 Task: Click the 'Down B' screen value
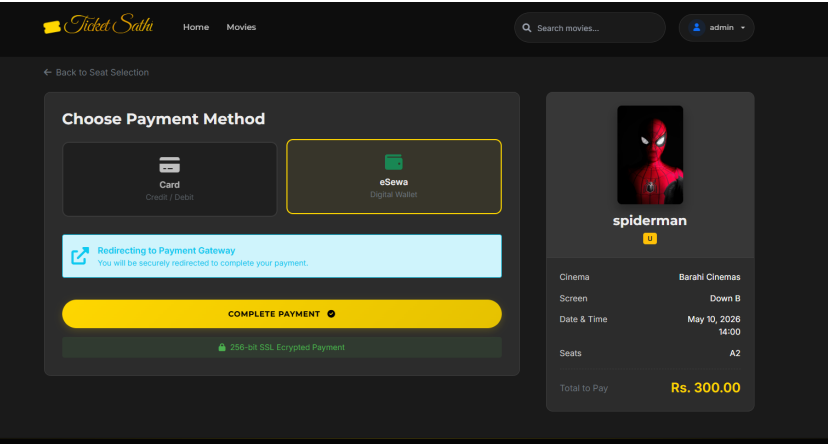[724, 298]
